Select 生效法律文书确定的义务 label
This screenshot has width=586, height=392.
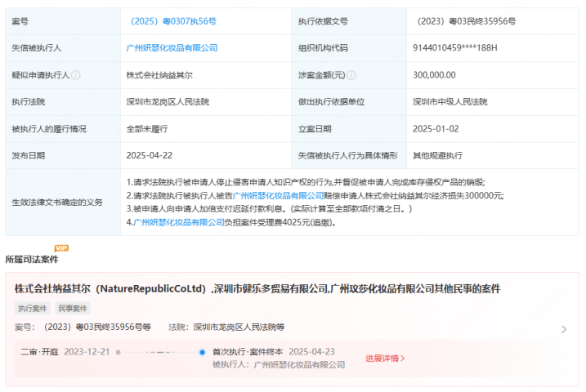click(x=57, y=203)
